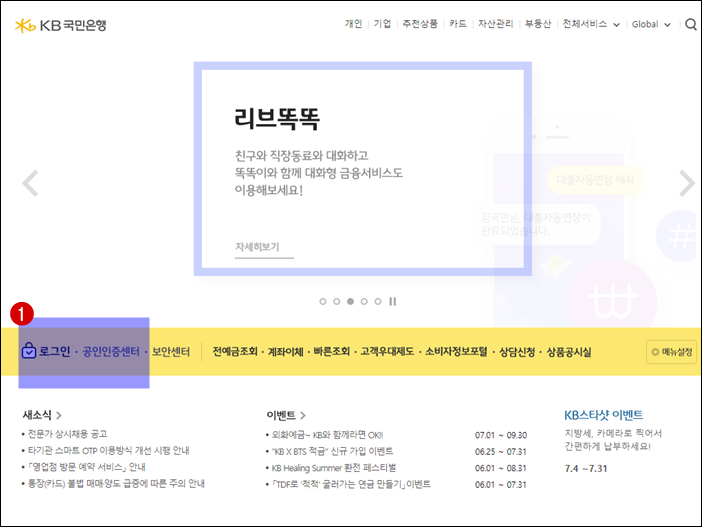Open the 새소식 section arrow
This screenshot has height=527, width=702.
click(x=59, y=416)
